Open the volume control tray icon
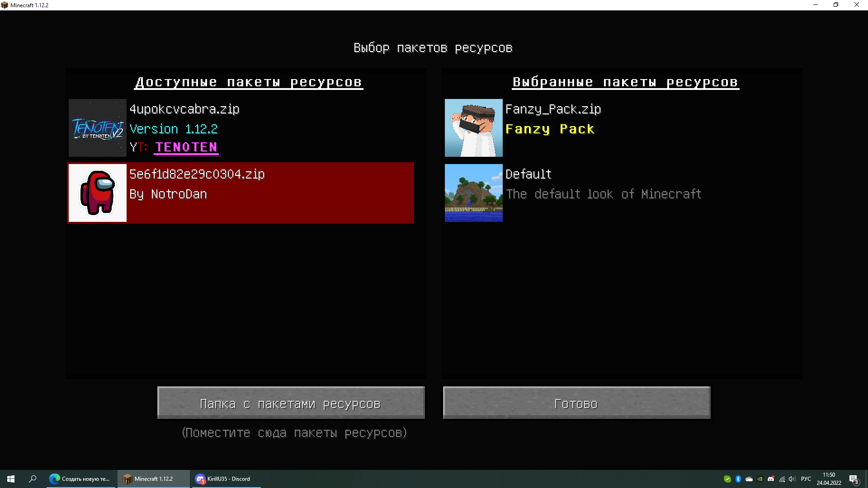 coord(792,479)
